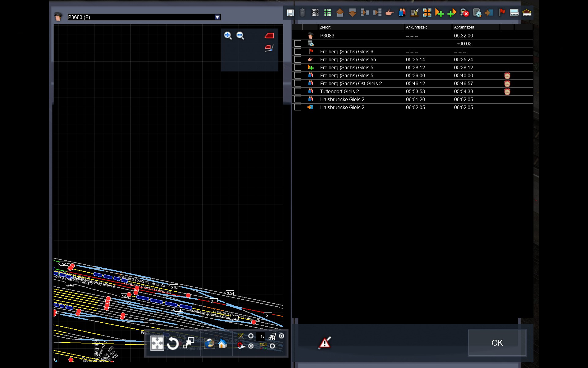
Task: Click green plus with orange arrow at right
Action: pyautogui.click(x=452, y=13)
